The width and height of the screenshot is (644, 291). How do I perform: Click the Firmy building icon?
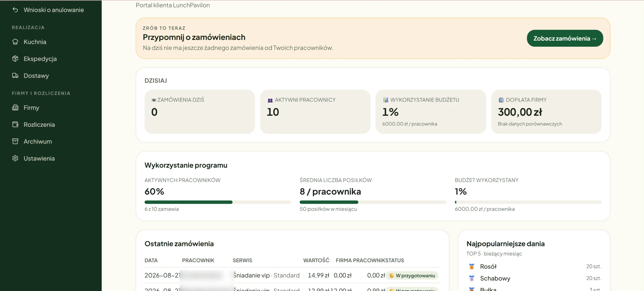15,108
